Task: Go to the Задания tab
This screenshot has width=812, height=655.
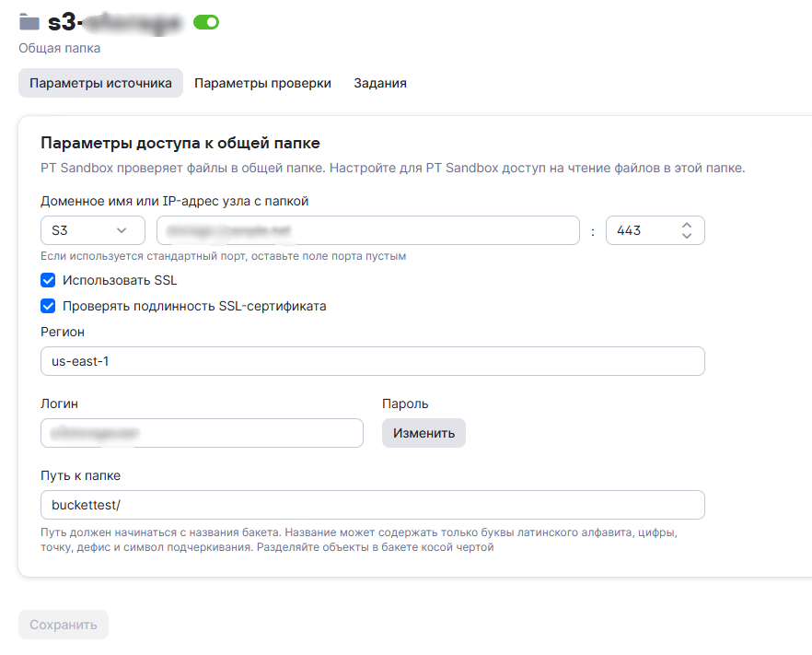Action: 380,83
